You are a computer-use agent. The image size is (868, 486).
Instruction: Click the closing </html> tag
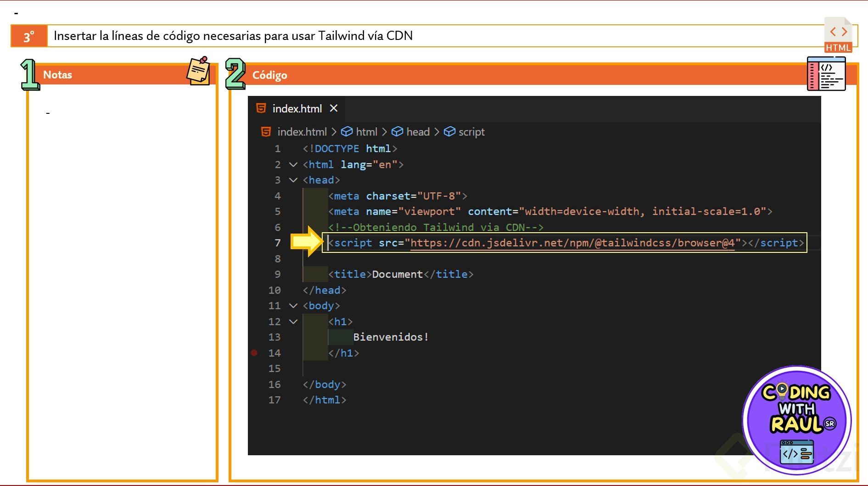point(325,400)
